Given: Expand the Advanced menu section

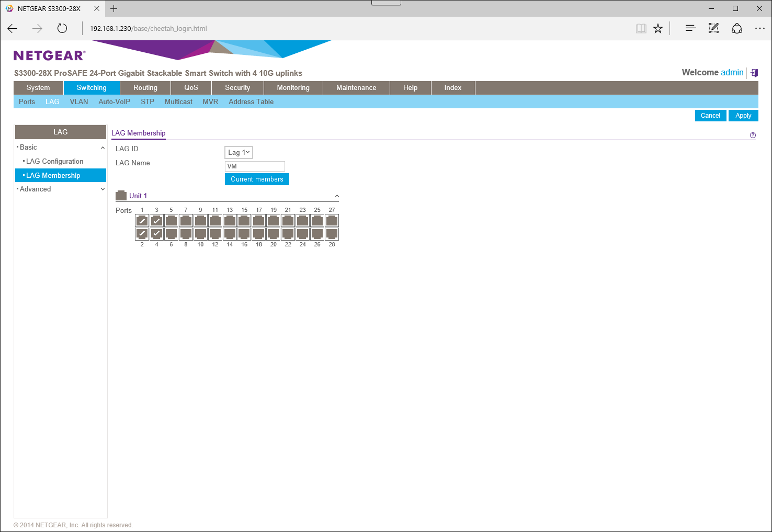Looking at the screenshot, I should (x=103, y=189).
